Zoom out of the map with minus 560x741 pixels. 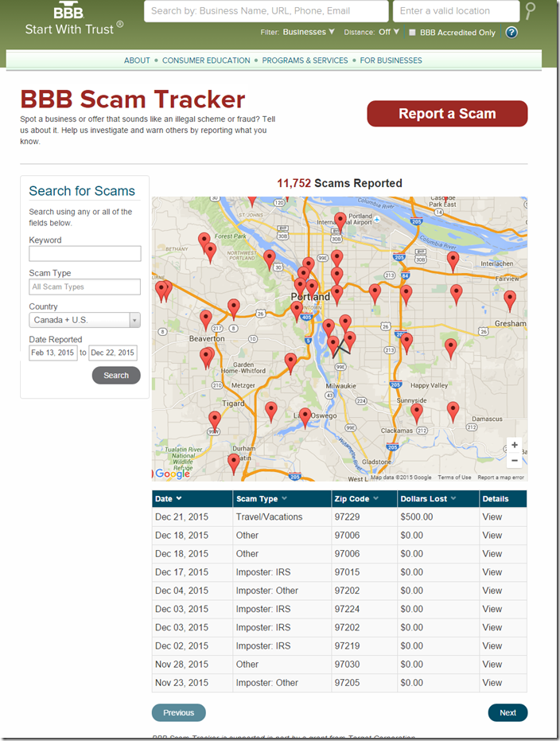(515, 460)
